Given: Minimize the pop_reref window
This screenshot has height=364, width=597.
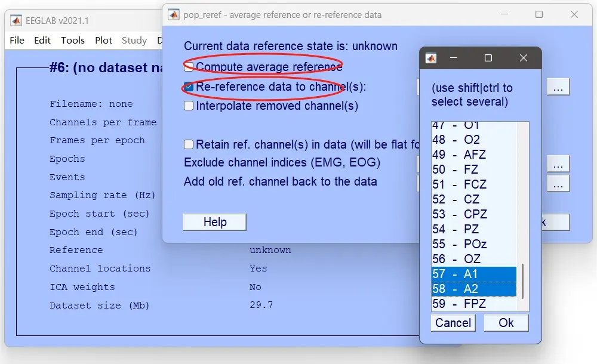Looking at the screenshot, I should tap(504, 14).
